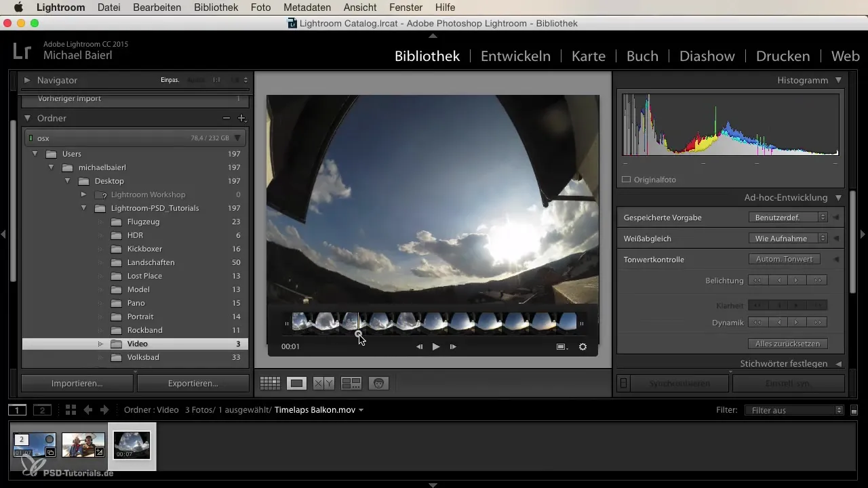Toggle video trim settings gear icon
The height and width of the screenshot is (488, 868).
click(583, 346)
